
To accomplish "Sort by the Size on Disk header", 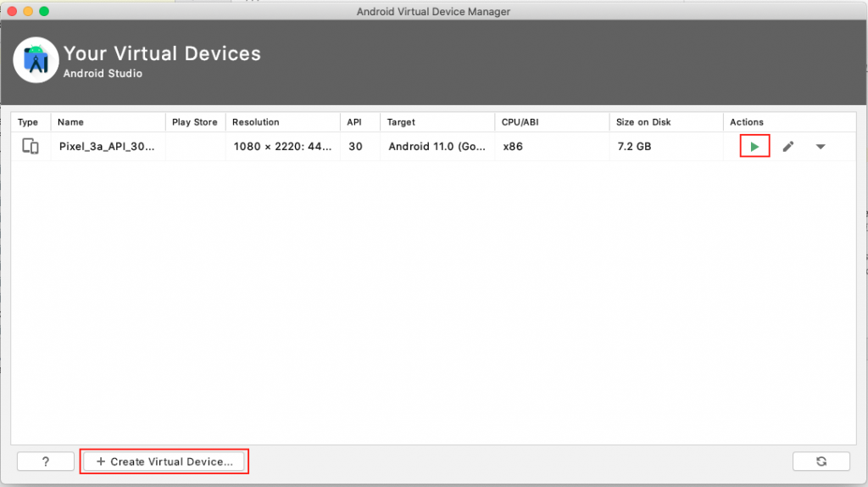I will (x=643, y=122).
